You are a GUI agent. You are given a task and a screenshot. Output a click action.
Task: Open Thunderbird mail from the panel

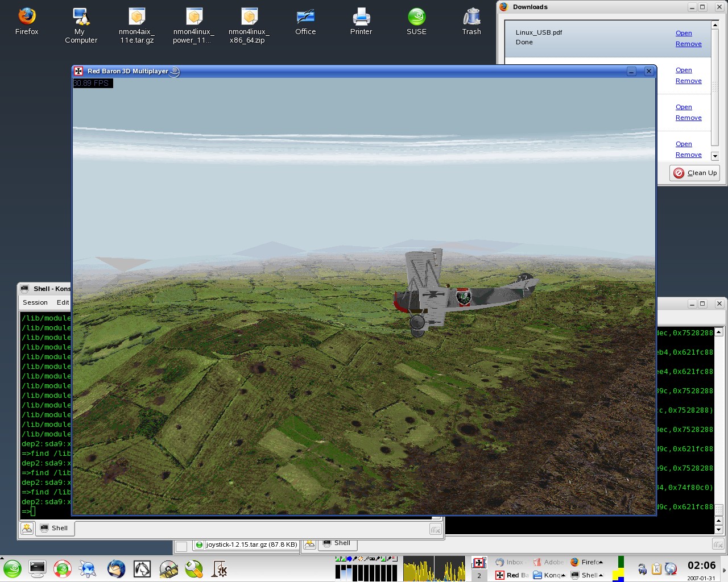(x=117, y=568)
